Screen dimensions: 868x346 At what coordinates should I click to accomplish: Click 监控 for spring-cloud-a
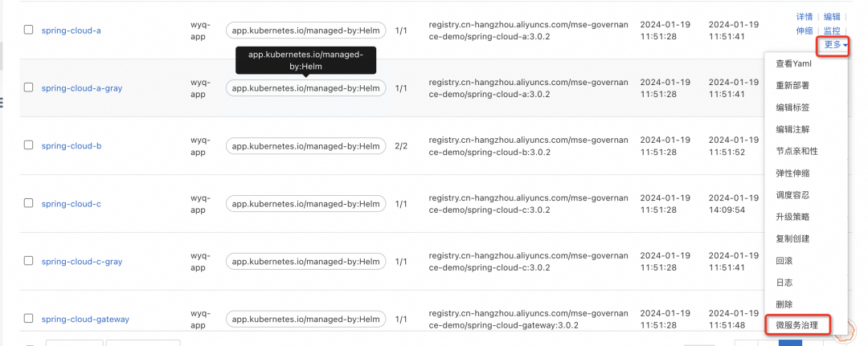pos(832,31)
